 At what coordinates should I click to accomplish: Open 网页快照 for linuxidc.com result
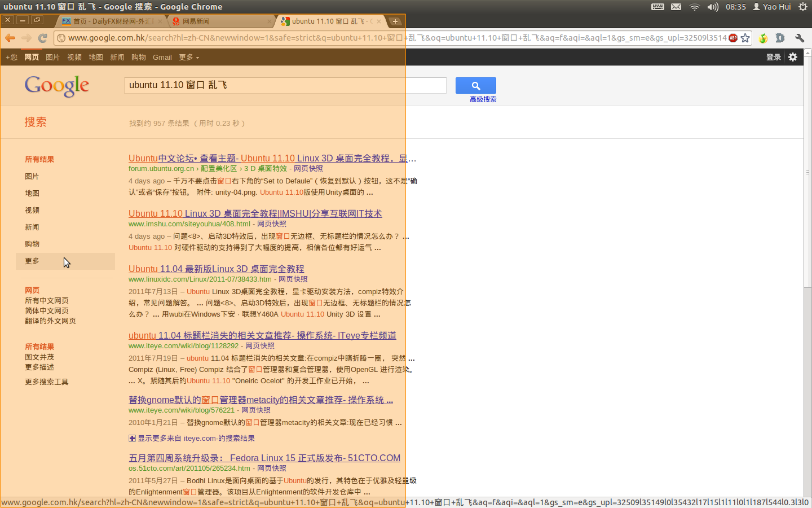click(x=293, y=279)
